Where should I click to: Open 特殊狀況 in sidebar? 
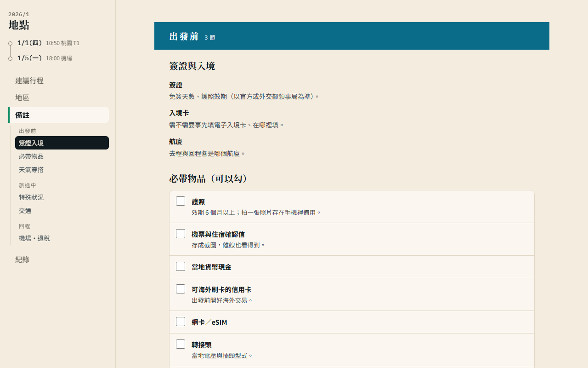click(x=62, y=197)
